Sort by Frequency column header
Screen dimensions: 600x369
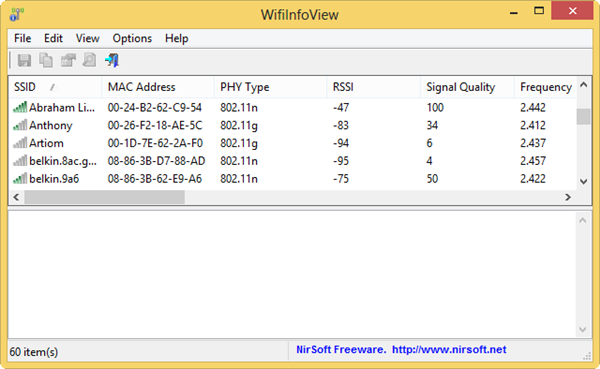[x=545, y=87]
